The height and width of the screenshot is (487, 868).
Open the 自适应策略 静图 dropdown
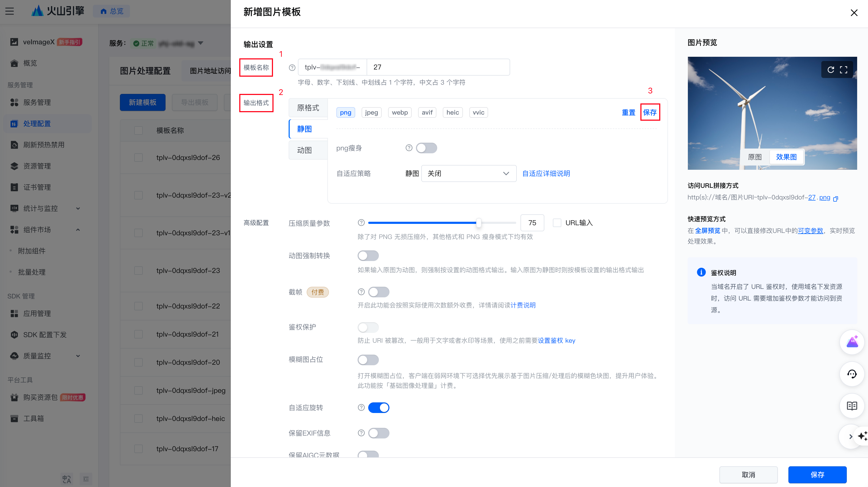(x=468, y=173)
